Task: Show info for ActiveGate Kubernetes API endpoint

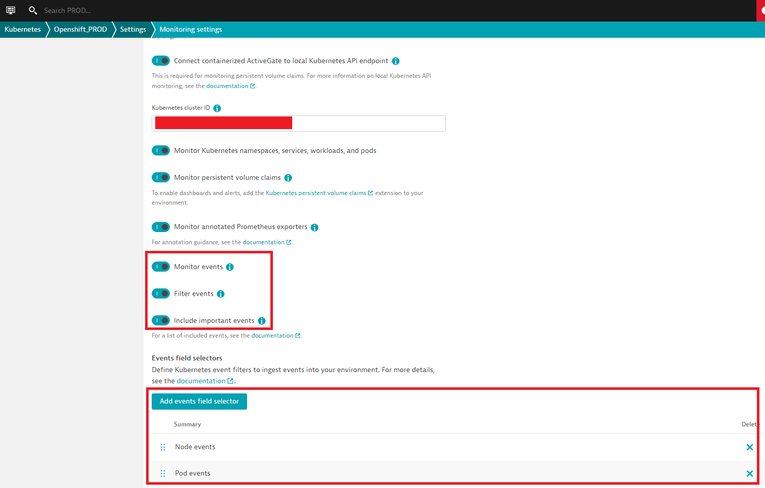Action: click(396, 61)
